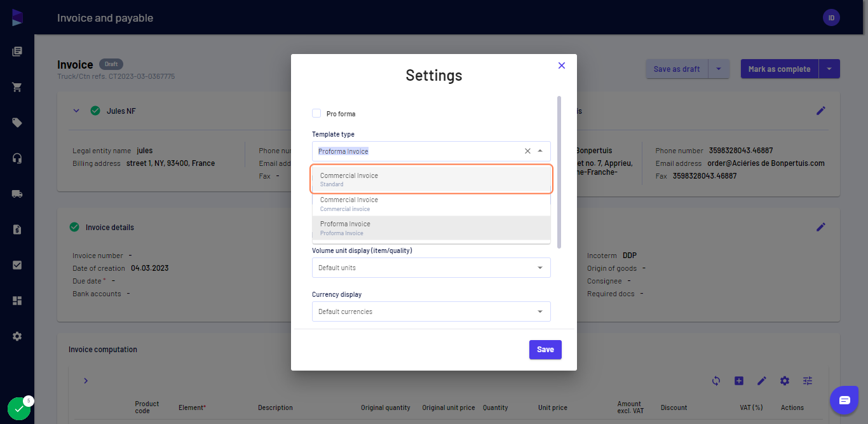Screen dimensions: 868x424
Task: Edit the Invoice details pencil icon
Action: pyautogui.click(x=821, y=227)
